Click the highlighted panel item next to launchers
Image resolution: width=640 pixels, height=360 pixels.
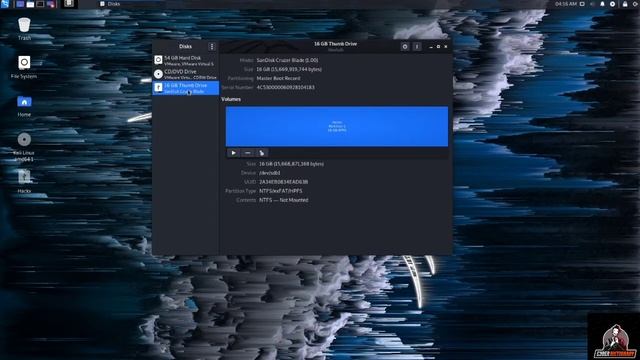[x=69, y=4]
